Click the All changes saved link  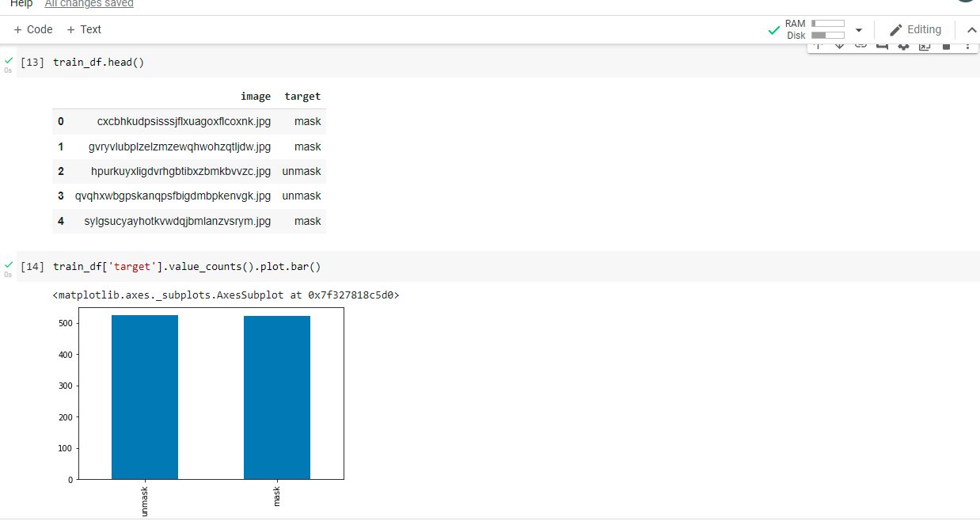point(89,4)
